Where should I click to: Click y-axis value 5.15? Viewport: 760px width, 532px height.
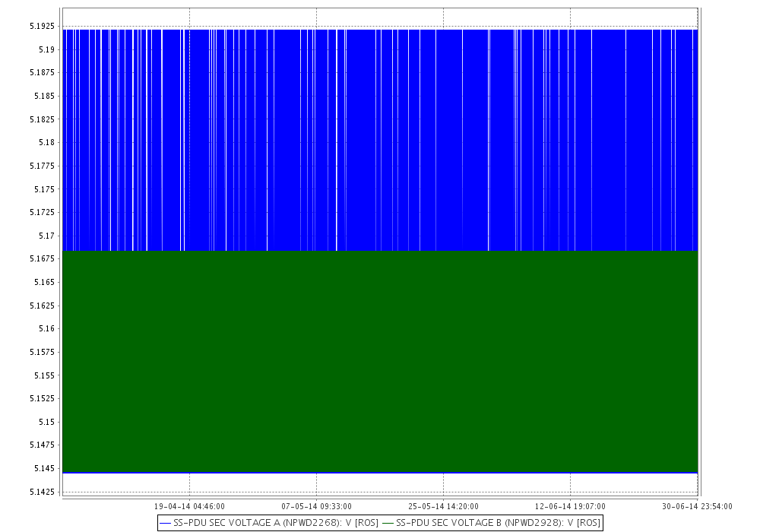46,422
